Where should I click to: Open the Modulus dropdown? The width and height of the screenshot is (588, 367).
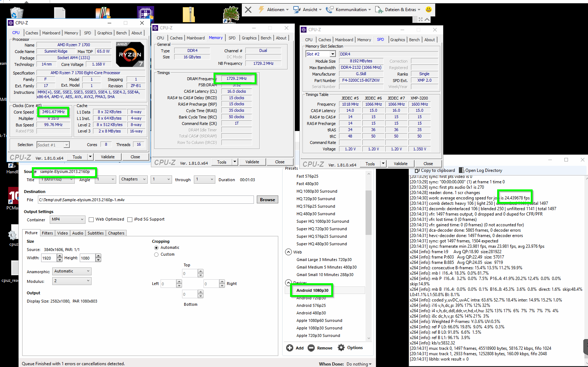point(72,281)
